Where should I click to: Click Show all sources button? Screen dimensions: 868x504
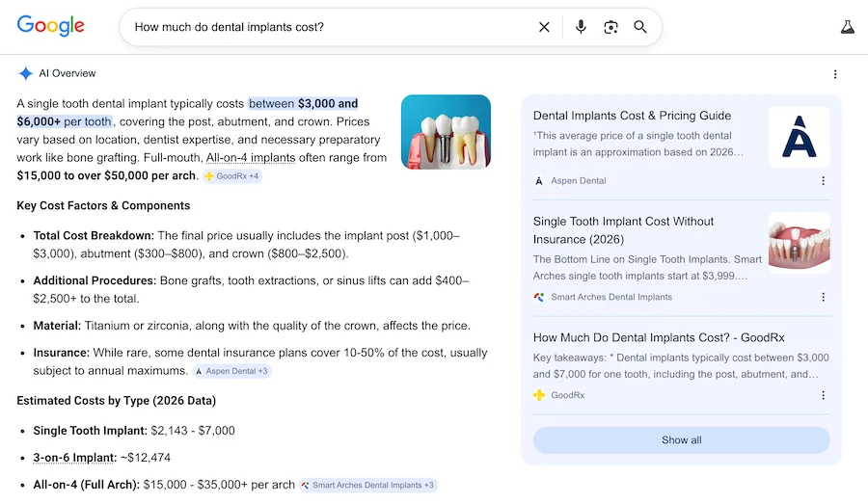[x=681, y=440]
